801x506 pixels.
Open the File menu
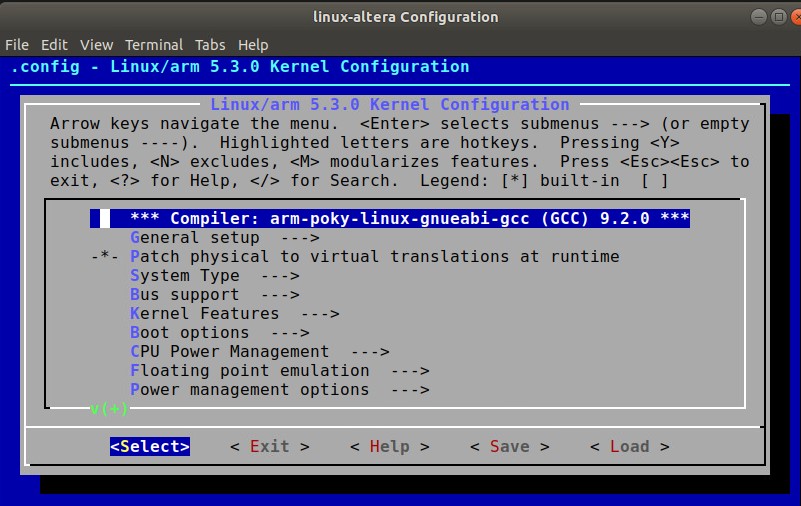[x=17, y=45]
